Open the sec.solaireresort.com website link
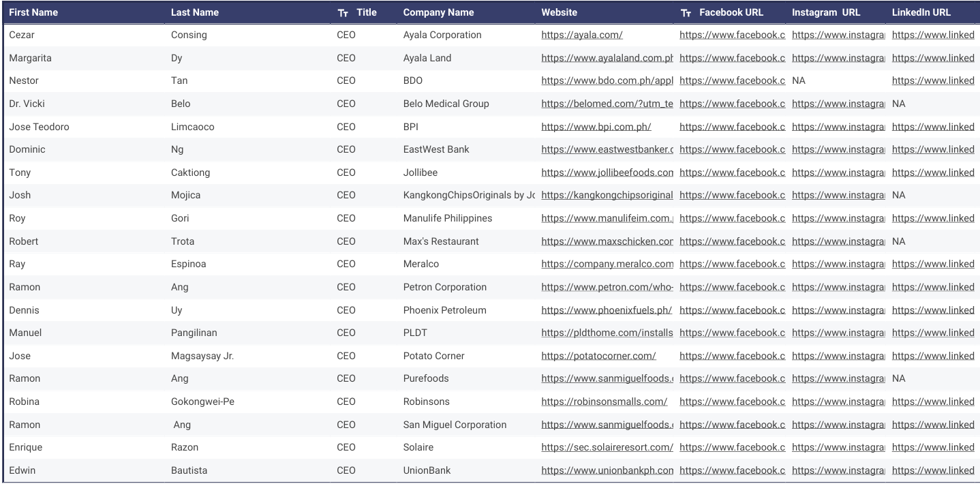 607,447
